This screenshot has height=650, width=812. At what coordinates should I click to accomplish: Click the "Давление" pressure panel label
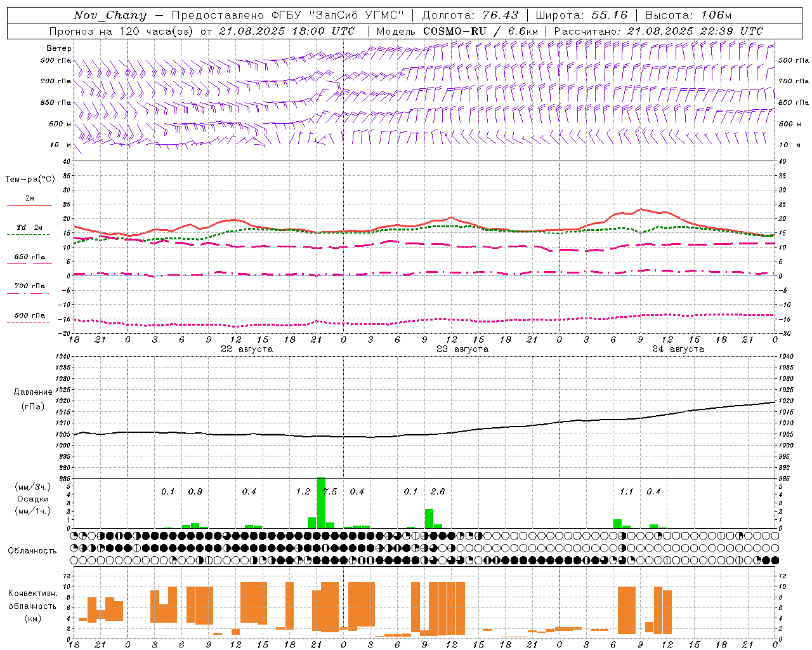33,392
